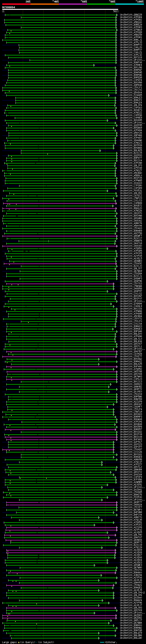Click label UniRef100_C7FGM0
This screenshot has width=146, height=644.
(x=131, y=186)
